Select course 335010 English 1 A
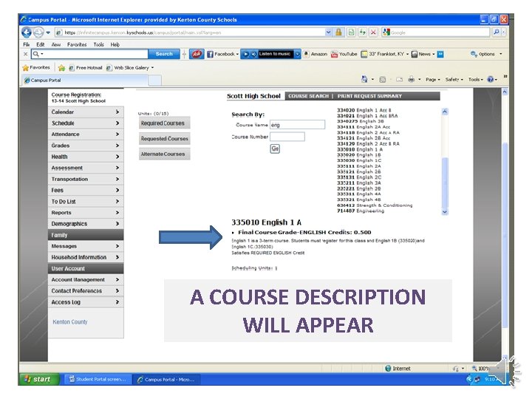 [360, 149]
